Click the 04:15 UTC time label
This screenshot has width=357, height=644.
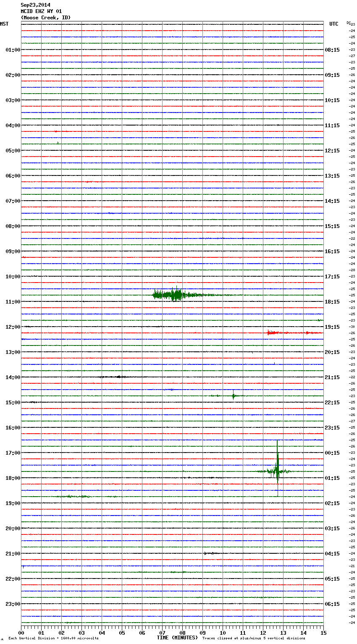point(332,554)
